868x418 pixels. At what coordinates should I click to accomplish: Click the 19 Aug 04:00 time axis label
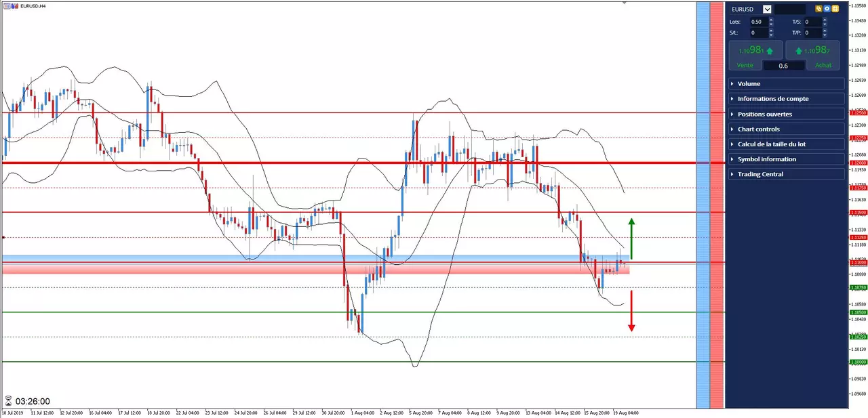click(x=626, y=412)
